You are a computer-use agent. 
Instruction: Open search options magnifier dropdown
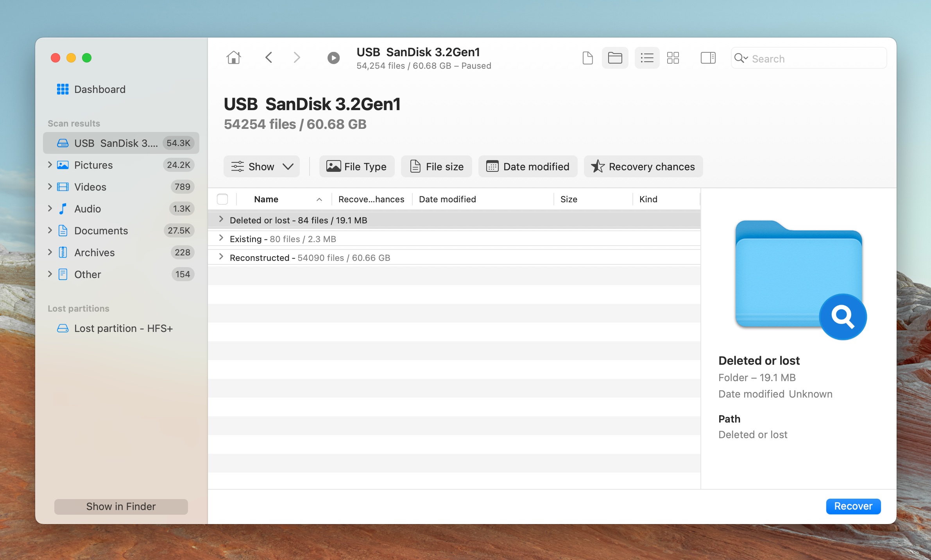[x=741, y=58]
